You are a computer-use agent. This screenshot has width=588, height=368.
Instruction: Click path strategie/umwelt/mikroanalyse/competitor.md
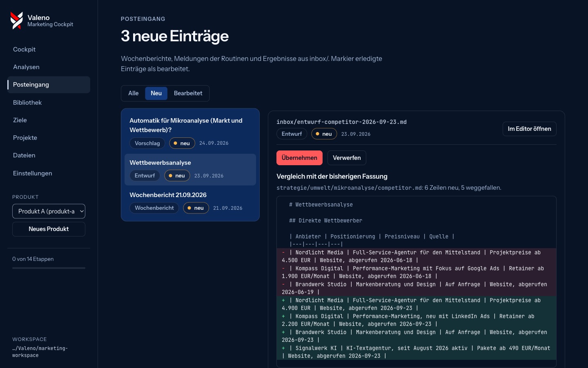[x=350, y=188]
